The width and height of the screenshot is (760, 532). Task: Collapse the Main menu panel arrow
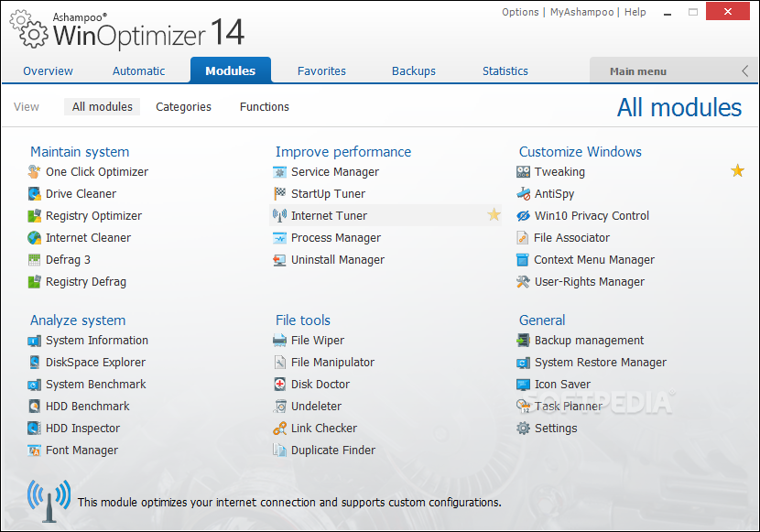pyautogui.click(x=745, y=71)
